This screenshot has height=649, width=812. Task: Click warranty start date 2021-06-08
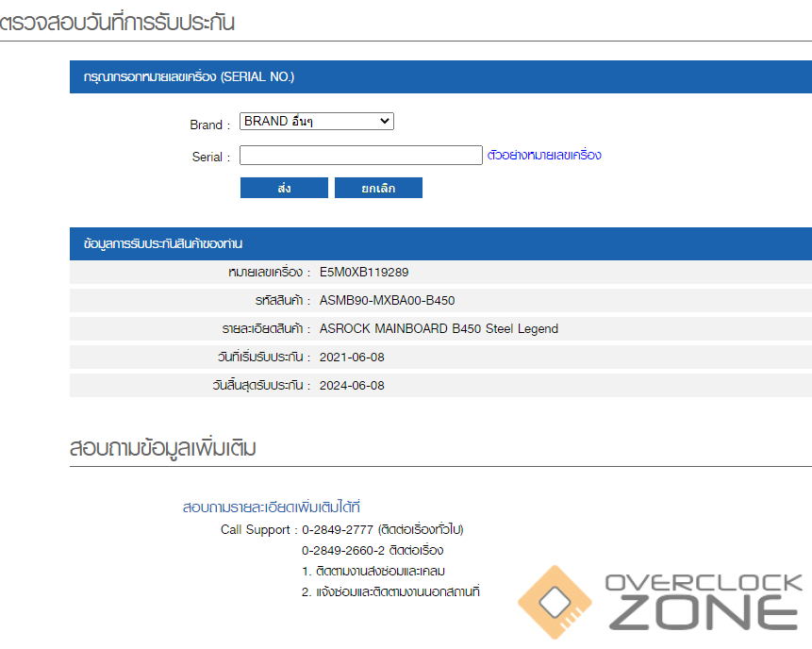coord(352,358)
